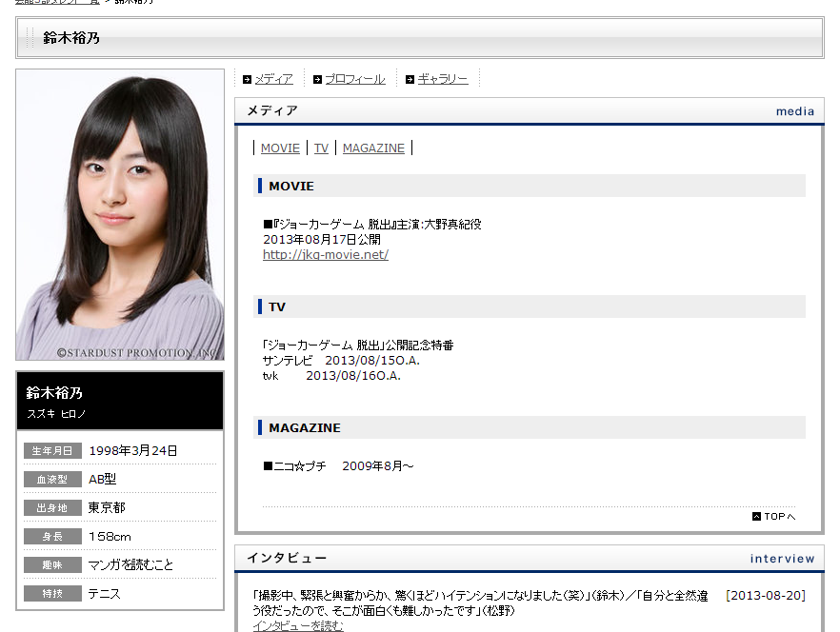Select the movie title ジョーカーゲーム 脱出 主演 line
840x632 pixels.
tap(372, 225)
